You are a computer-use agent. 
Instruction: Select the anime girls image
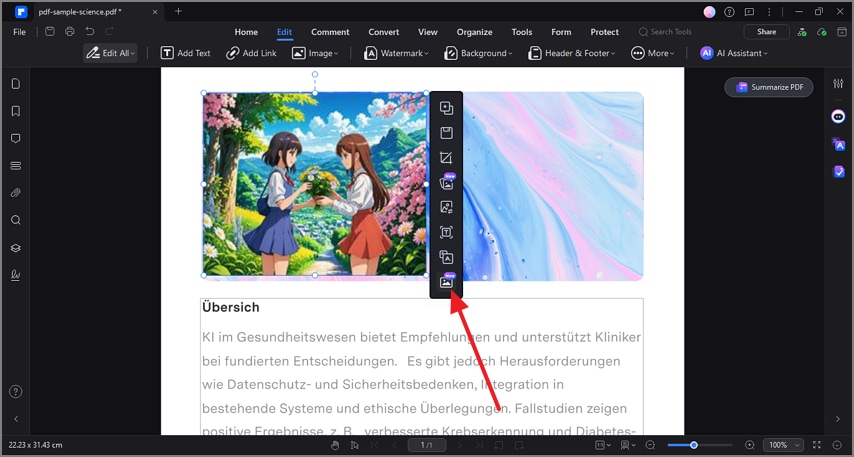coord(315,184)
